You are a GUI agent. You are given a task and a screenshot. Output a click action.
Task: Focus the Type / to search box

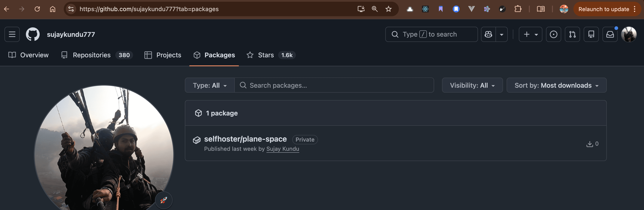click(431, 34)
